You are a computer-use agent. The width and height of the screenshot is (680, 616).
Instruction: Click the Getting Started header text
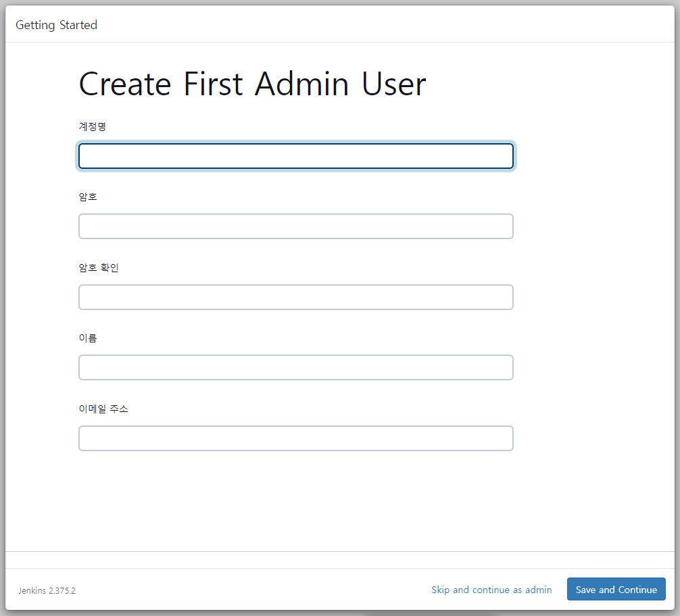tap(56, 25)
